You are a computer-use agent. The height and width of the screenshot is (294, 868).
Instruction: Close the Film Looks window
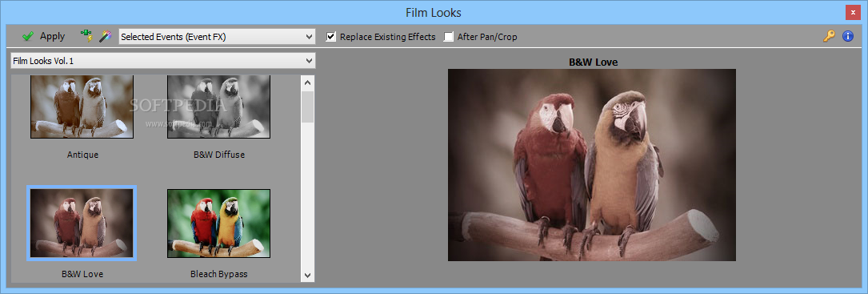coord(853,12)
